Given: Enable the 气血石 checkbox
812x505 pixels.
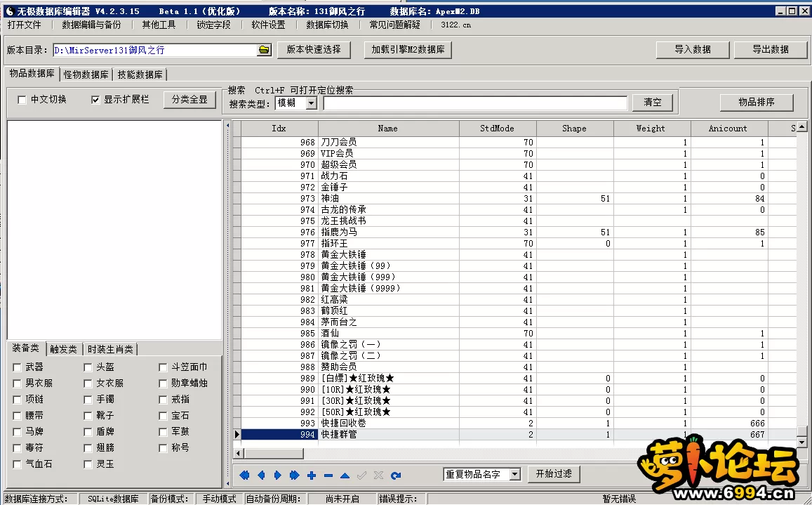Looking at the screenshot, I should point(17,464).
